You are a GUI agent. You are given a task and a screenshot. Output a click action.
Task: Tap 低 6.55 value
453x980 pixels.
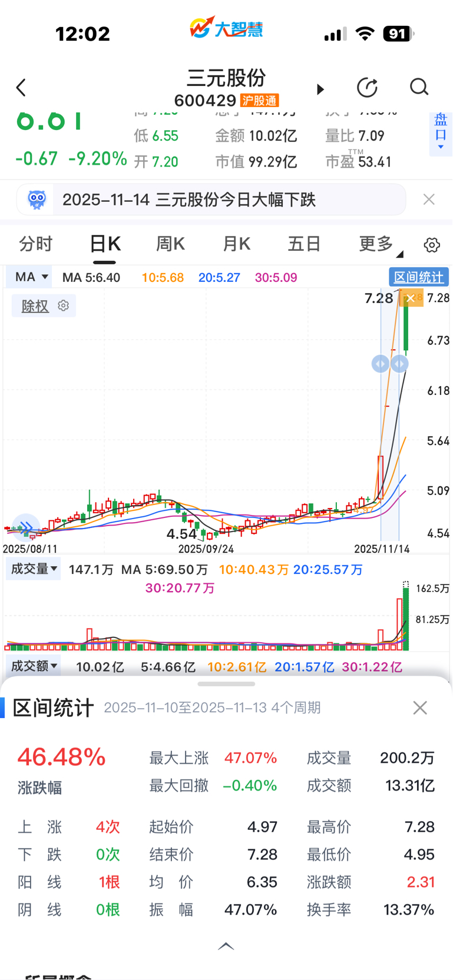156,136
